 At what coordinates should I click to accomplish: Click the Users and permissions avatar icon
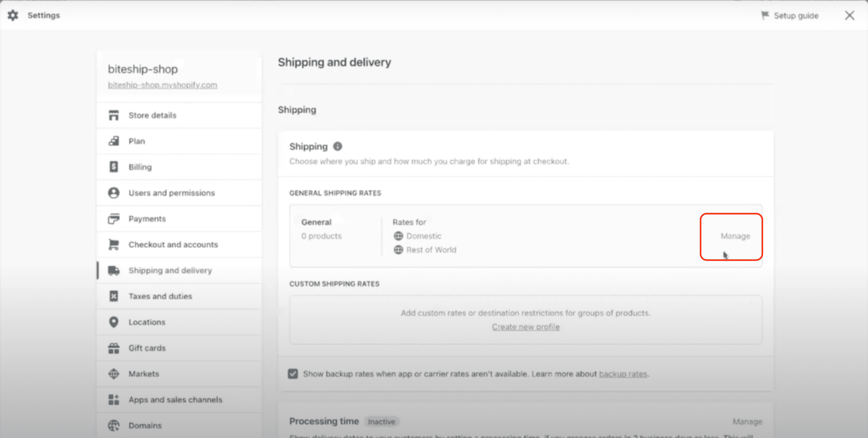coord(114,193)
